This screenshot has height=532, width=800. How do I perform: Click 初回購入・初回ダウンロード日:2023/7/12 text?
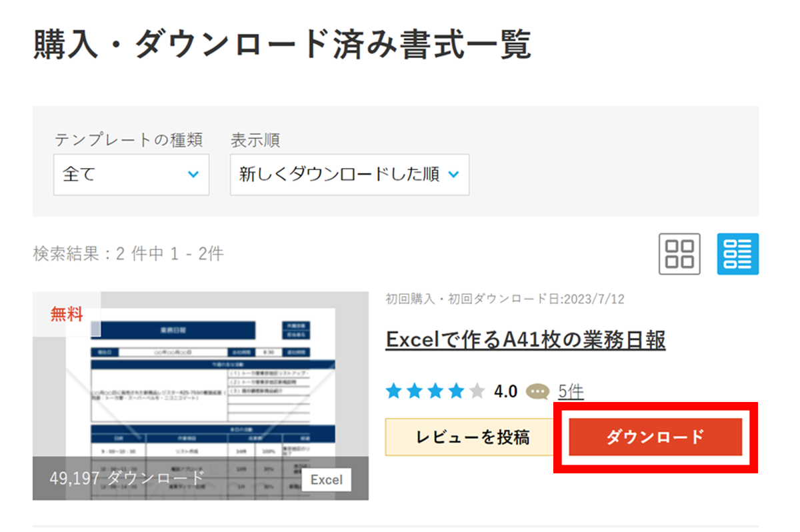coord(505,299)
